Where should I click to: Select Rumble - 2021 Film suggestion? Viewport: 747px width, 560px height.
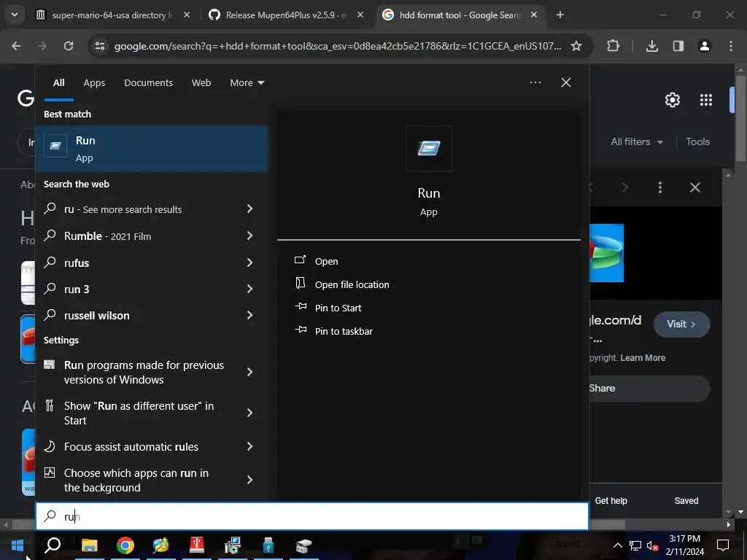[x=107, y=236]
